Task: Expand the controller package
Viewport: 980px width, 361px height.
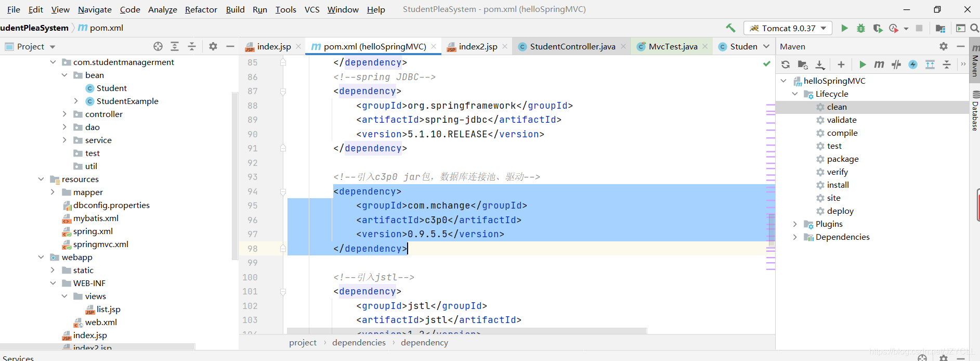Action: tap(64, 114)
